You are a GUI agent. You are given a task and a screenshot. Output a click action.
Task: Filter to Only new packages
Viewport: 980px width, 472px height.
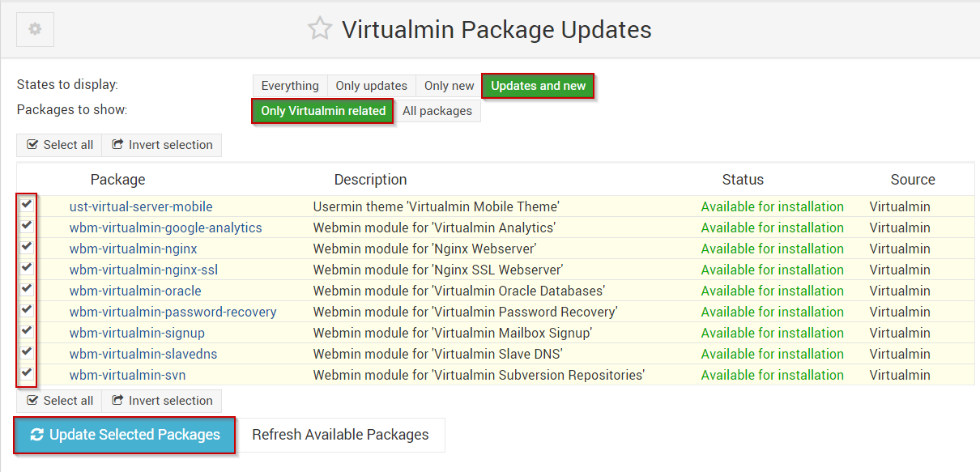[450, 86]
